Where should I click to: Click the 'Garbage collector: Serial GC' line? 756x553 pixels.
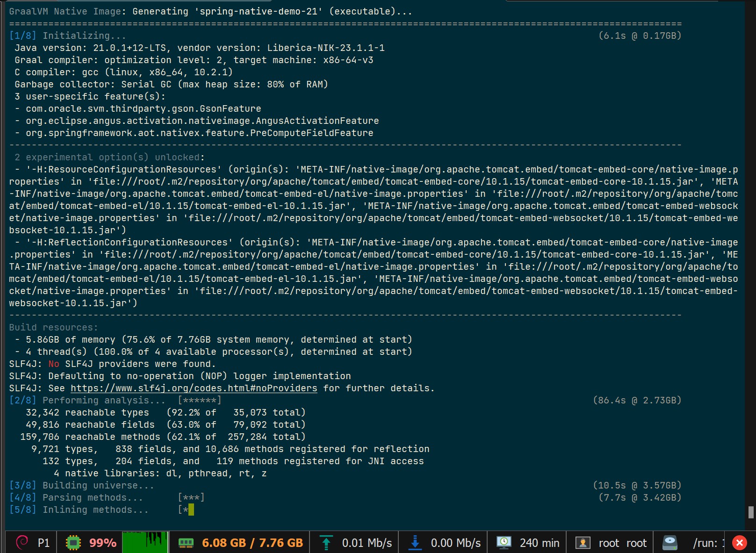[x=171, y=84]
